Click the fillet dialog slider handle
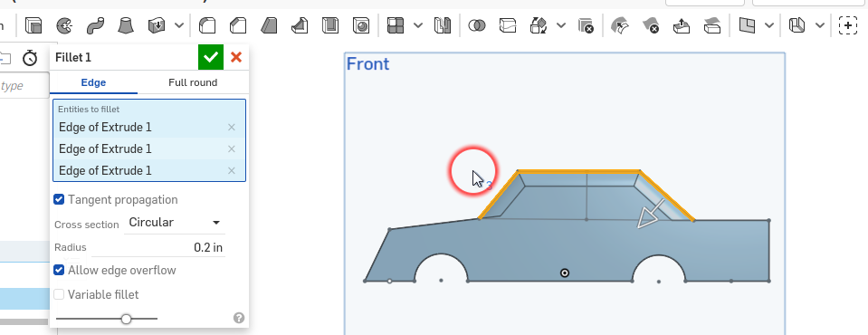The image size is (868, 335). [126, 319]
